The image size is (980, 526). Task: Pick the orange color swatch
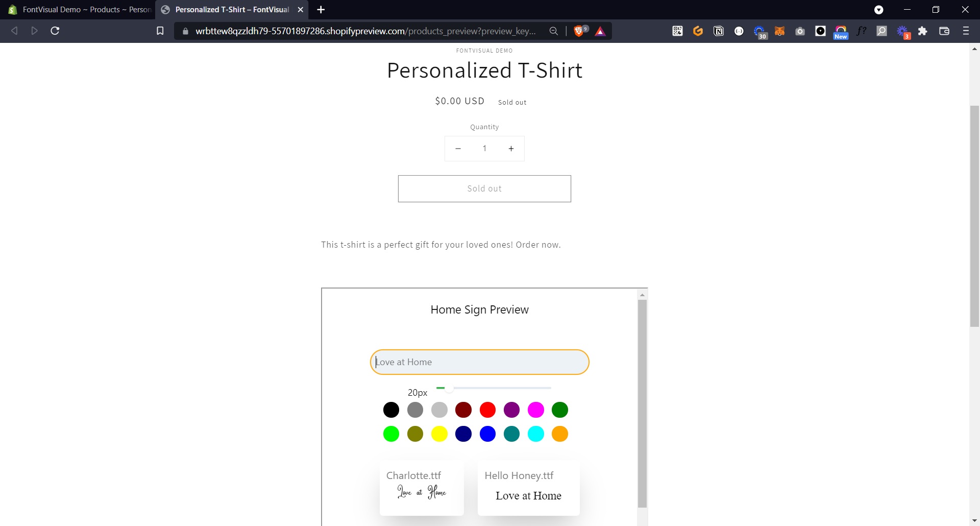[x=560, y=434]
